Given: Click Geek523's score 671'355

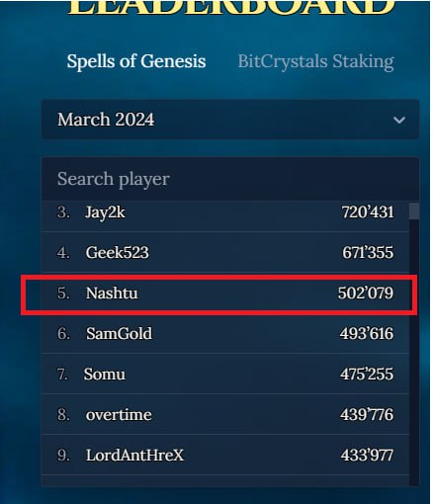Looking at the screenshot, I should pyautogui.click(x=368, y=253).
